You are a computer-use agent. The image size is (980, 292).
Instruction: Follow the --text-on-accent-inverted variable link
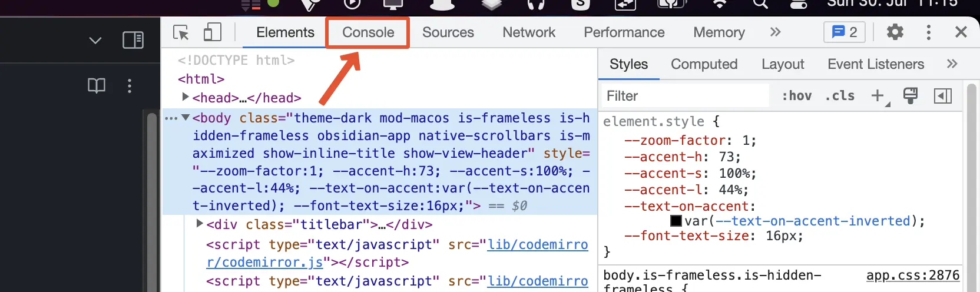[813, 221]
